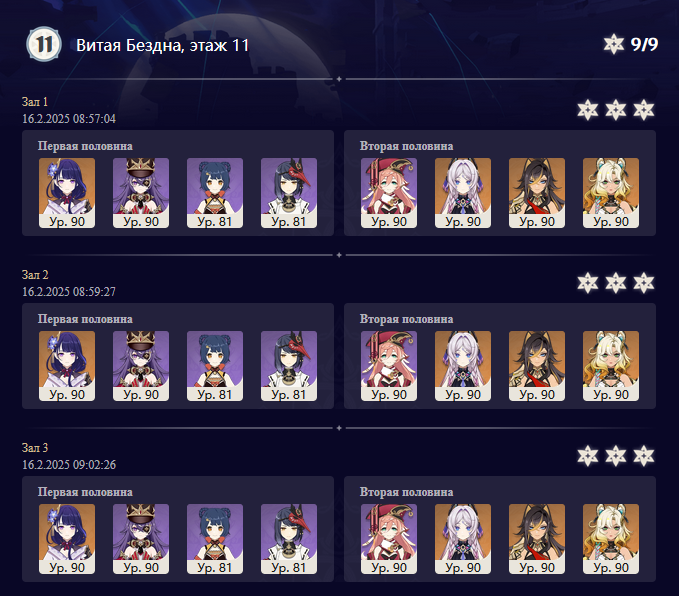Click the middle star icon of Зал 3

tap(616, 456)
